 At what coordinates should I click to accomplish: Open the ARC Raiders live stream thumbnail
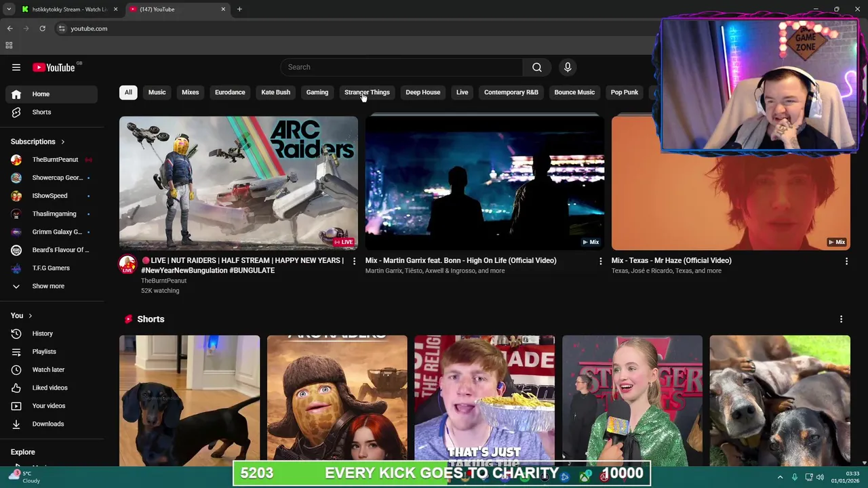pyautogui.click(x=239, y=183)
